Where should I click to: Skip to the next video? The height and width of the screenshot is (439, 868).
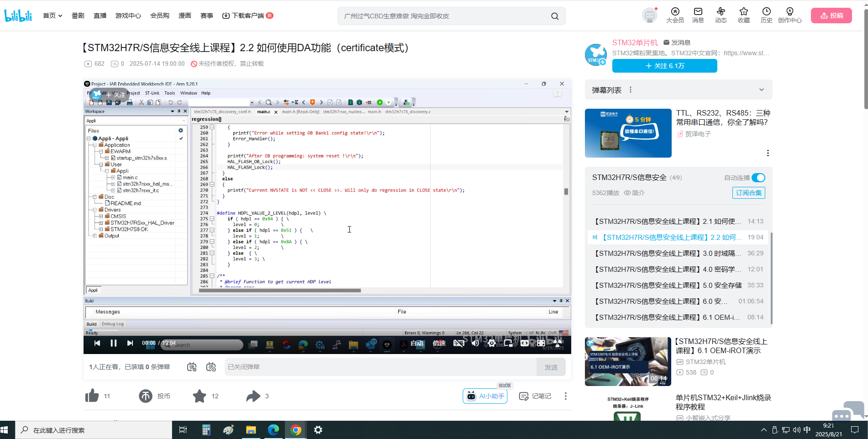[130, 343]
